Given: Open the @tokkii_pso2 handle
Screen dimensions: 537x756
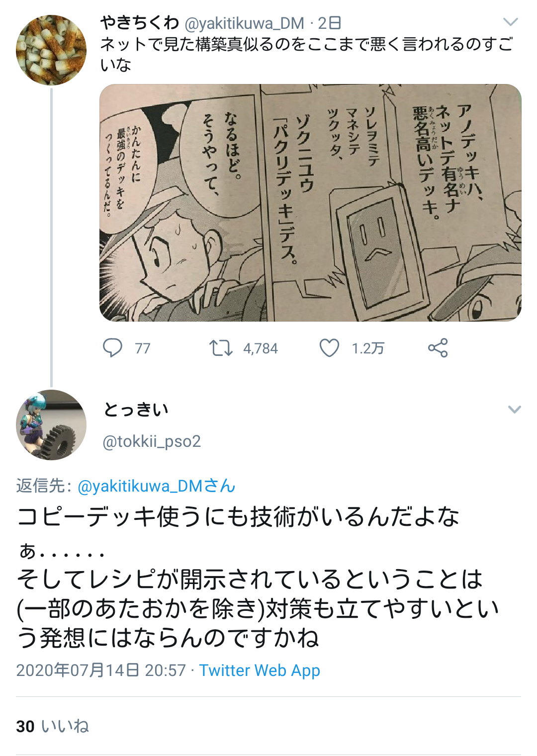Looking at the screenshot, I should (152, 441).
